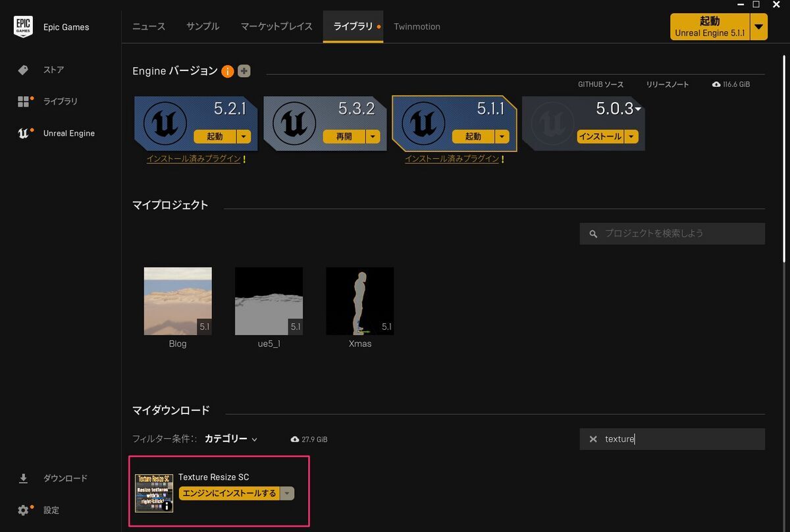Open the Xmas project thumbnail
The image size is (790, 532).
(x=359, y=301)
